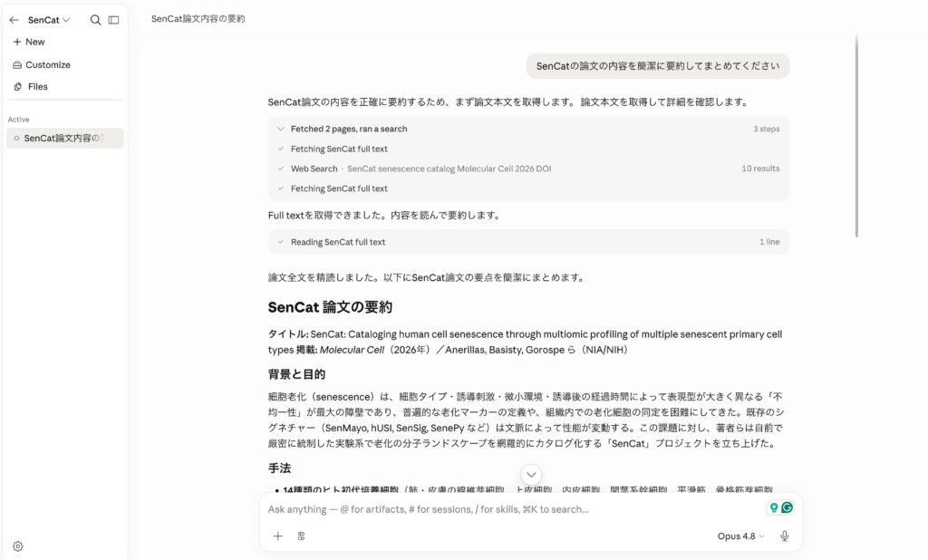Click the user message bubble
This screenshot has height=560, width=928.
click(658, 66)
